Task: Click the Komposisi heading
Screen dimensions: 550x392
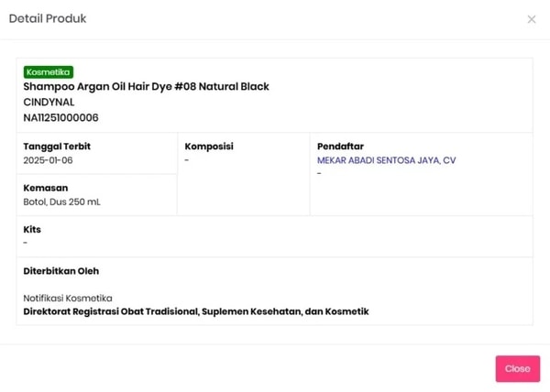Action: pyautogui.click(x=209, y=147)
